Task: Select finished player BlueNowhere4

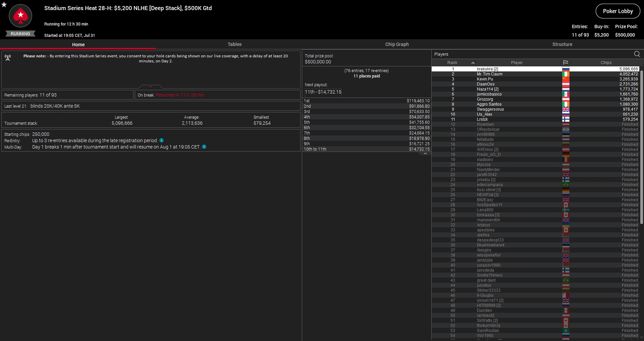Action: pos(536,245)
